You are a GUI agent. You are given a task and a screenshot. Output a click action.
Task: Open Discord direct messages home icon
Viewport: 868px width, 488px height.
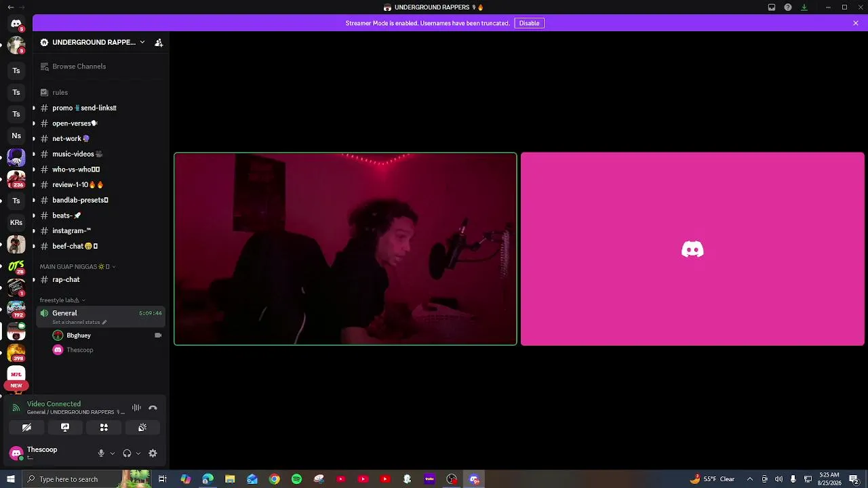16,24
